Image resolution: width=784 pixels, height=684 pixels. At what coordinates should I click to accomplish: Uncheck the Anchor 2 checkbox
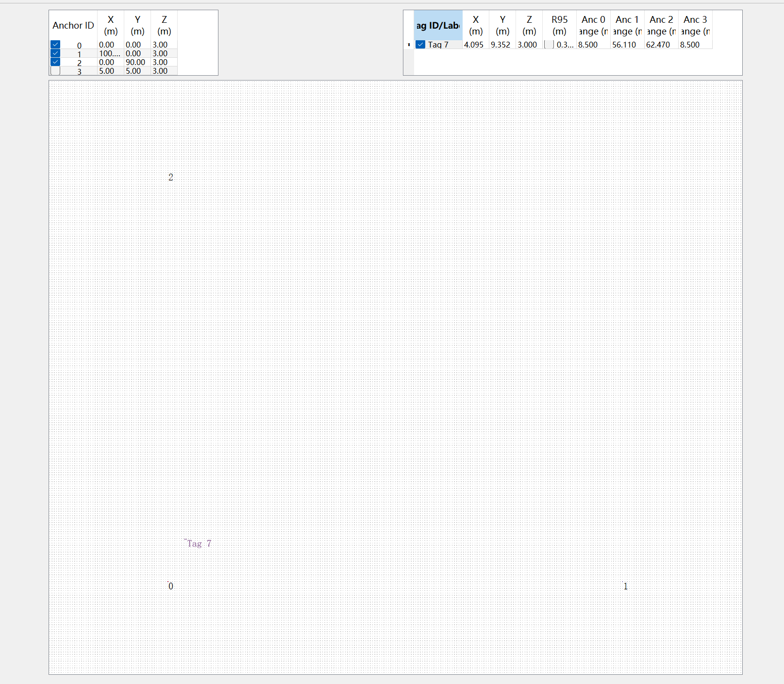(55, 62)
